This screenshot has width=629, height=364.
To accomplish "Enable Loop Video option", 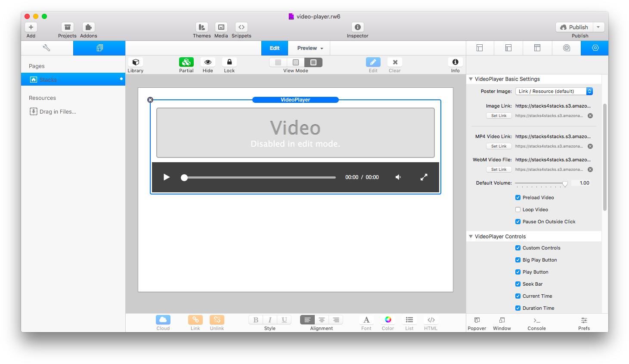I will pyautogui.click(x=517, y=210).
